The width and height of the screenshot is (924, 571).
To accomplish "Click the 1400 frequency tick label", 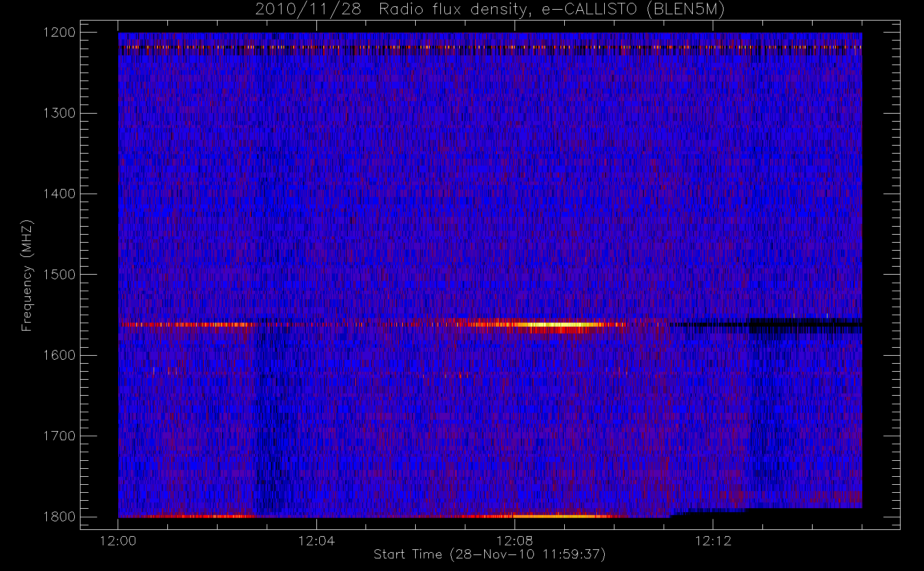I will pos(59,194).
